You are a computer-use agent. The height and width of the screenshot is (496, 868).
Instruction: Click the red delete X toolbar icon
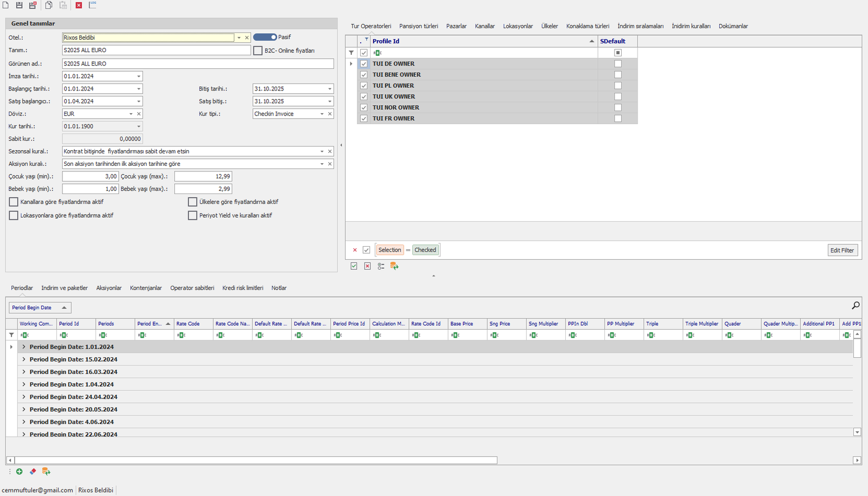click(79, 5)
